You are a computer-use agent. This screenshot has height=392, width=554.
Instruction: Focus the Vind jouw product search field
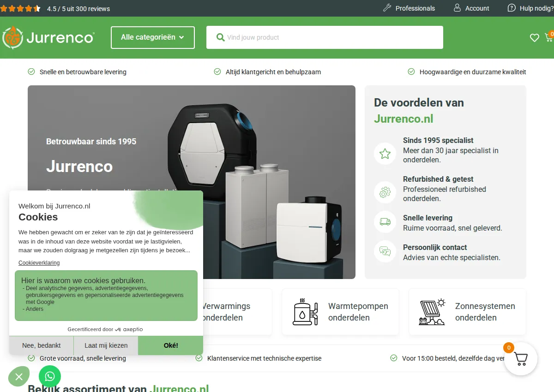pyautogui.click(x=325, y=37)
